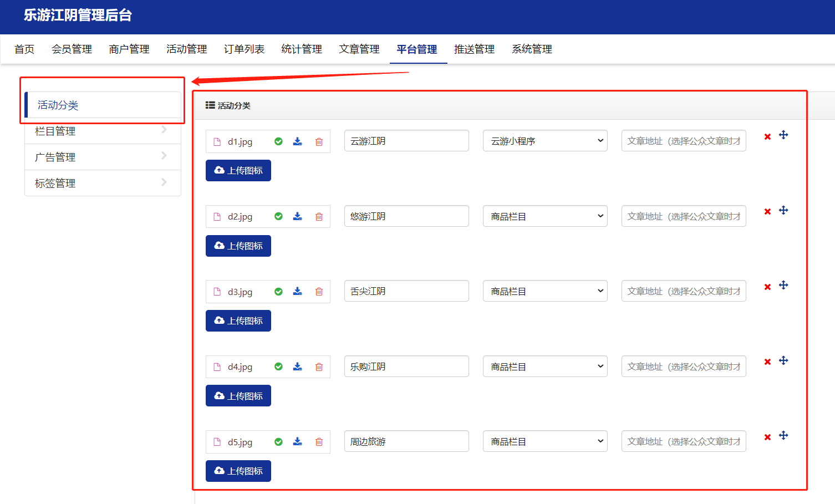Download the d4.jpg file icon

tap(298, 366)
